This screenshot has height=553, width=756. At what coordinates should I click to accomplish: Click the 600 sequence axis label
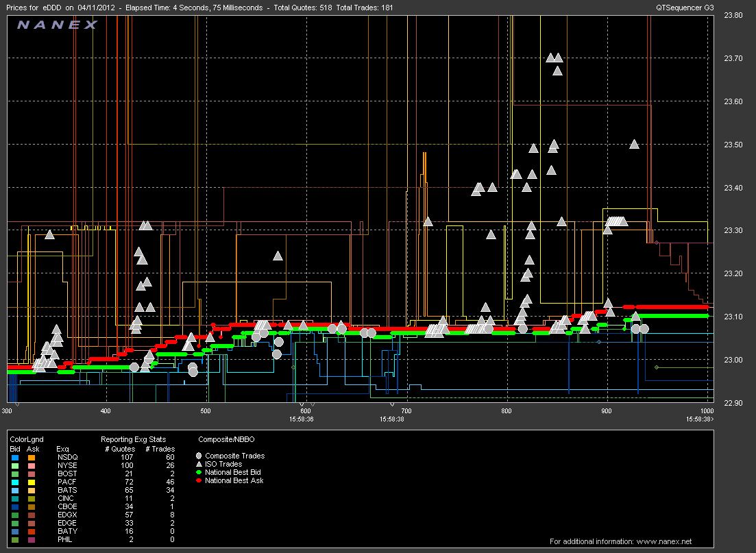coord(305,410)
